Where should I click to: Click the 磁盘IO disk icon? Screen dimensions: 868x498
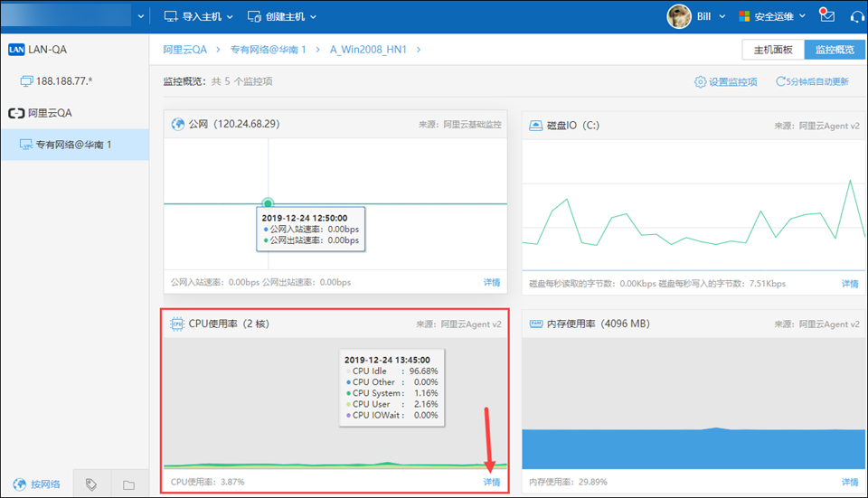(x=536, y=125)
